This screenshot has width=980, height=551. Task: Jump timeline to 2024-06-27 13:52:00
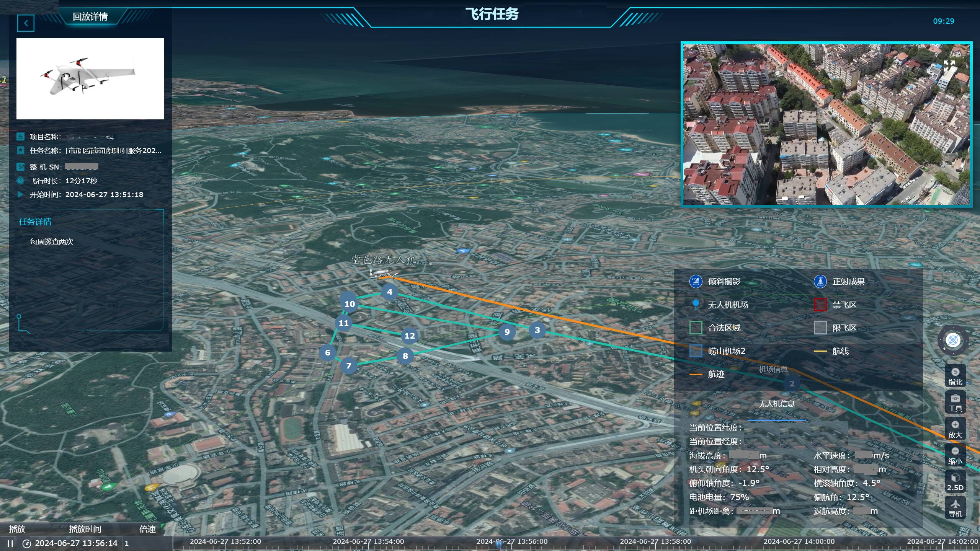pos(225,541)
